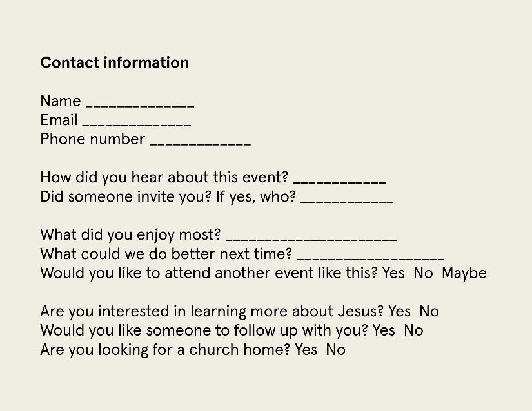Choose No for someone to follow up
The image size is (532, 411).
point(413,331)
